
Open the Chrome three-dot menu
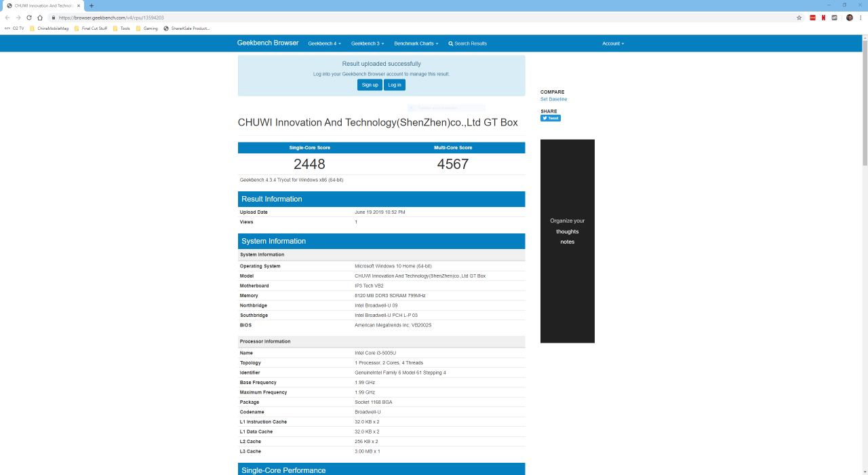[861, 18]
